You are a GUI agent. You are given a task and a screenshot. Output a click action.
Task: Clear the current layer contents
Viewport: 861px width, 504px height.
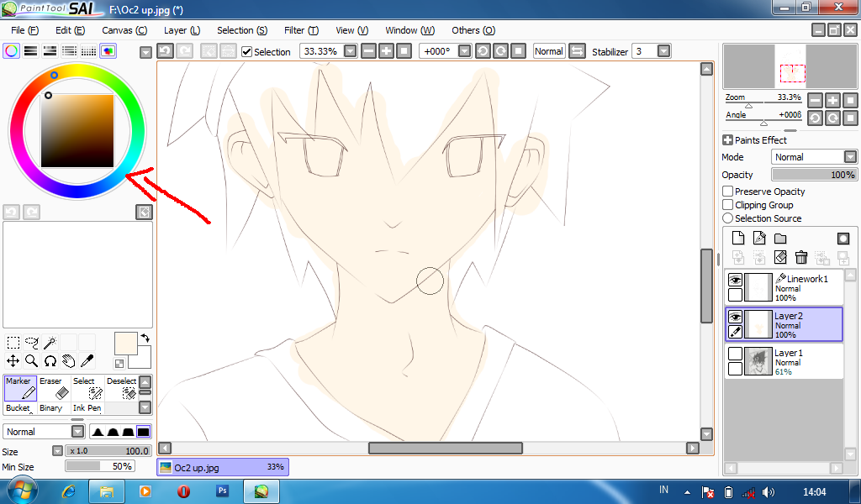point(780,257)
